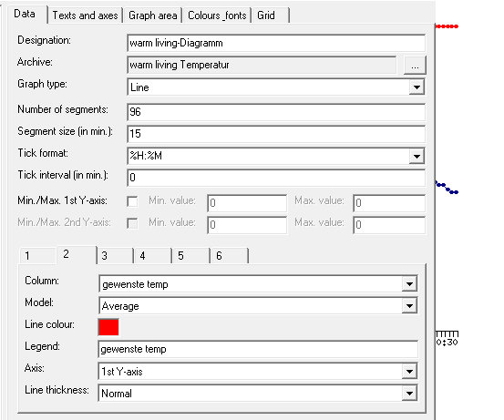Viewport: 504px width, 420px height.
Task: Click the Designation text field
Action: coord(276,43)
